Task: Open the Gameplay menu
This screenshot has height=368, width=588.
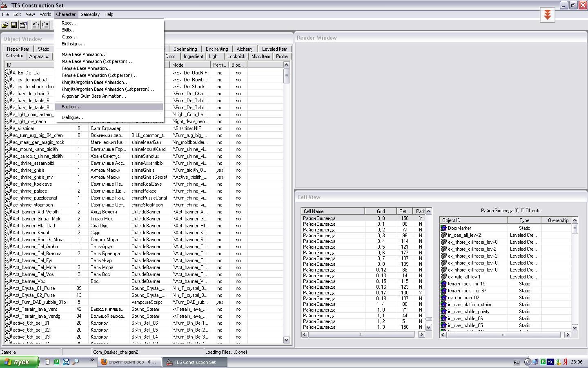Action: coord(90,14)
